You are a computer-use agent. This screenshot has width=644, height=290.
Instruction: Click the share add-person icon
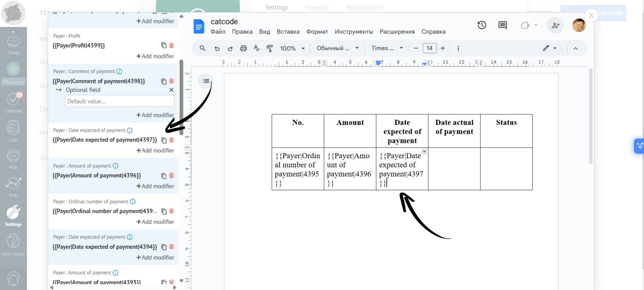(555, 25)
